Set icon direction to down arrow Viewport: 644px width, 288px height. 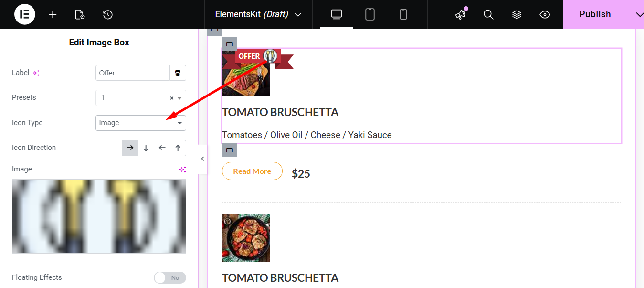coord(146,148)
